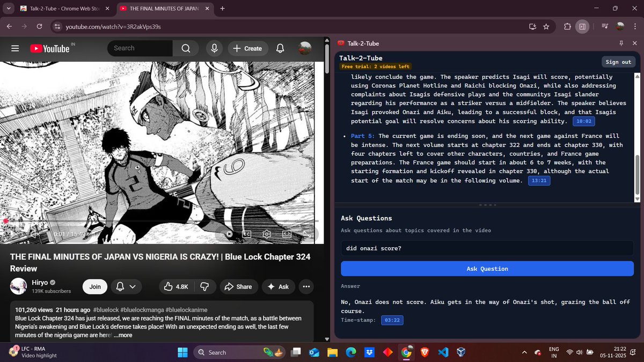Go to the YouTube home logo
This screenshot has height=362, width=644.
[x=50, y=48]
